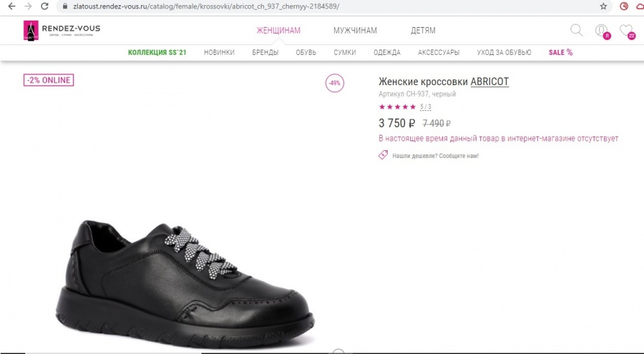Open the site search magnifier icon
Viewport: 644px width, 354px height.
coord(576,30)
